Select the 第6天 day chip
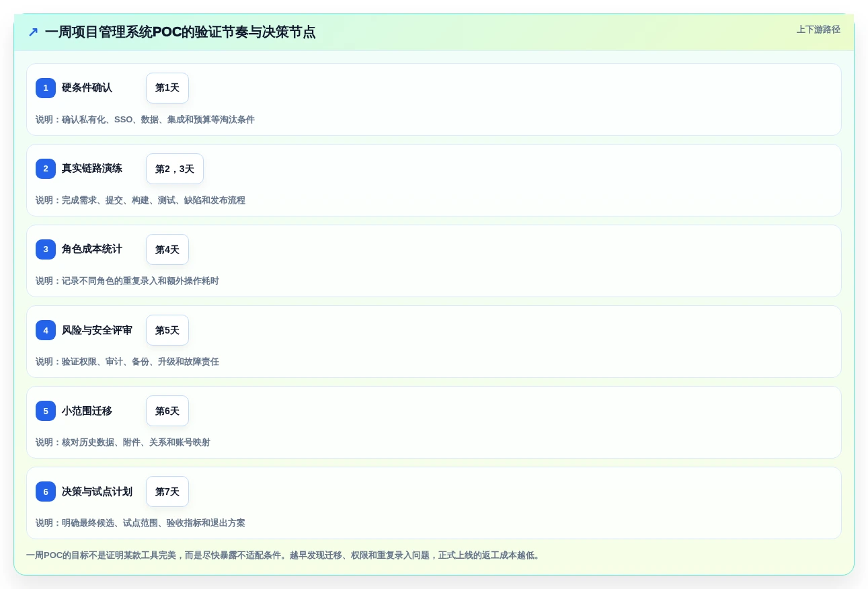The width and height of the screenshot is (868, 589). tap(167, 411)
